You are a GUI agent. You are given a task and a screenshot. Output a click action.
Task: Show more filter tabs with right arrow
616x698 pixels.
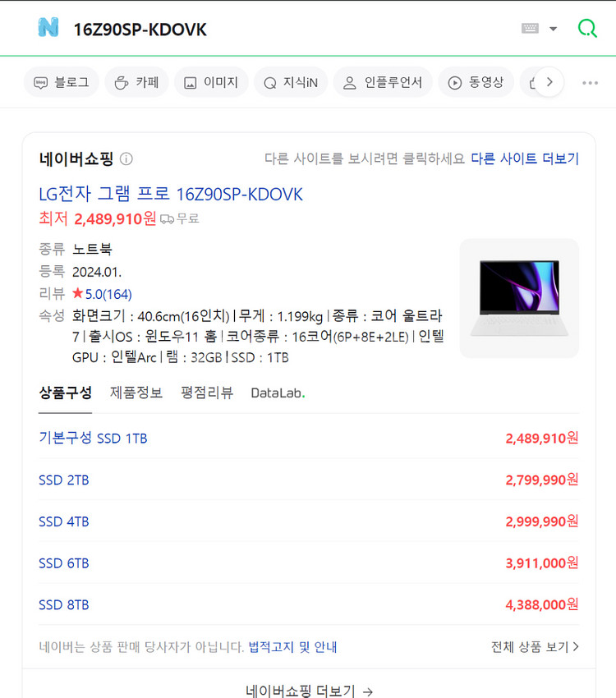[549, 82]
